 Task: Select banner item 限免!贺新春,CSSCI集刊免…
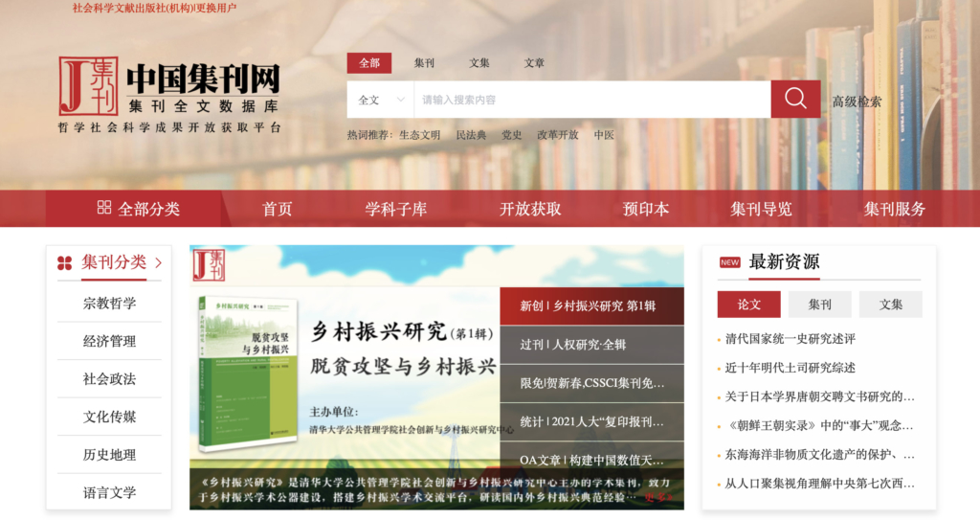point(591,383)
